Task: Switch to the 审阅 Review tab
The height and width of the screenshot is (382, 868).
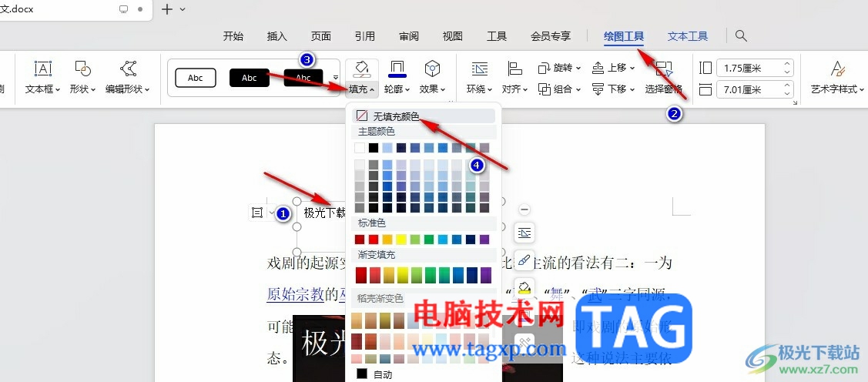Action: click(x=408, y=36)
